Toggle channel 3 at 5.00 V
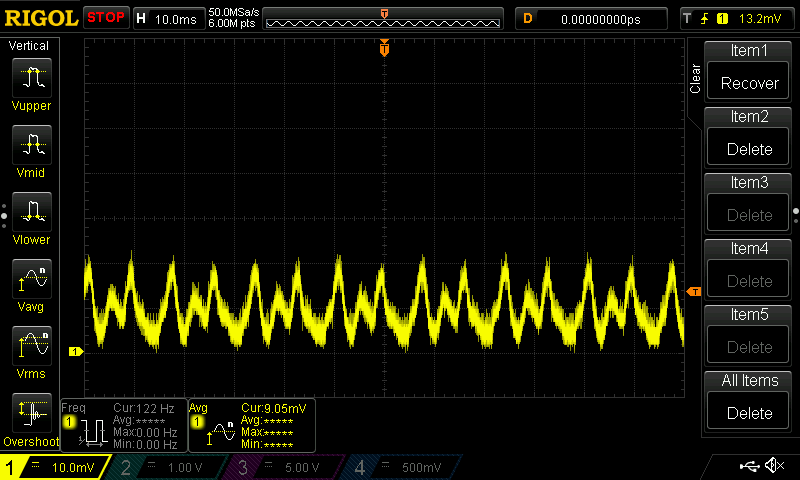Image resolution: width=800 pixels, height=480 pixels. tap(285, 467)
